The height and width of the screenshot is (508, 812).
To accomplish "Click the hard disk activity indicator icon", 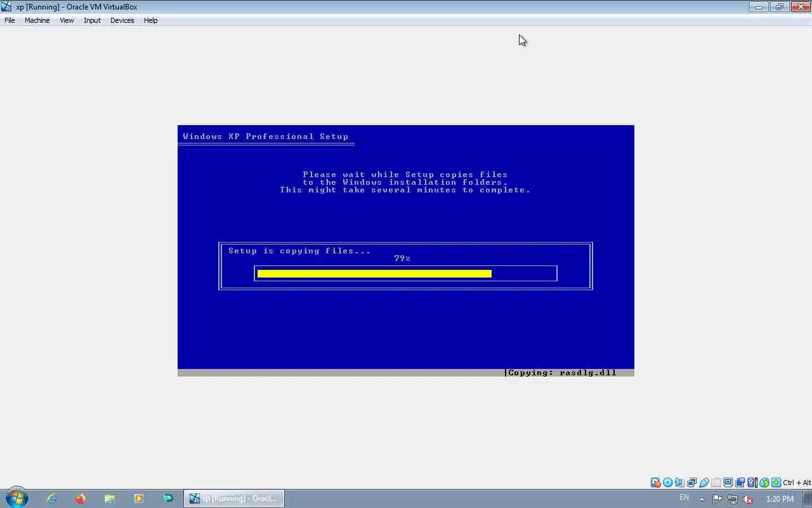I will point(655,483).
